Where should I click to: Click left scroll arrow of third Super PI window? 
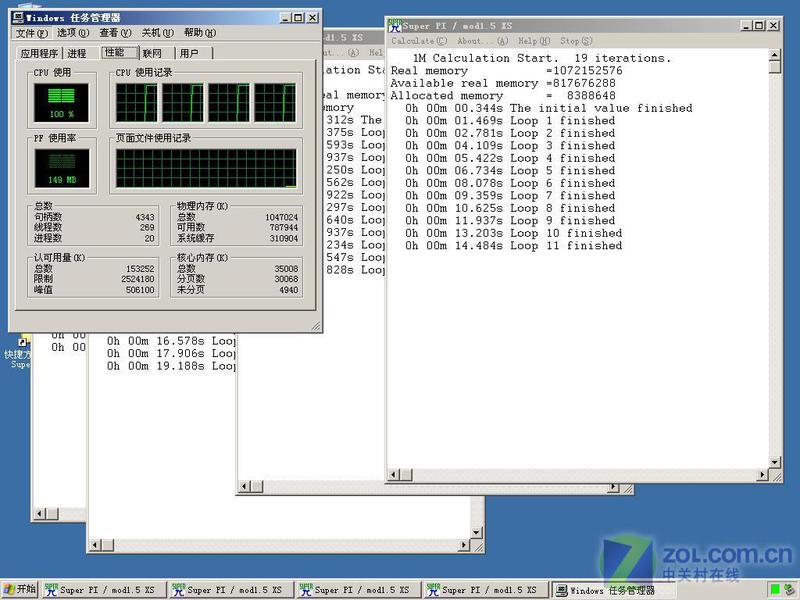pos(95,545)
